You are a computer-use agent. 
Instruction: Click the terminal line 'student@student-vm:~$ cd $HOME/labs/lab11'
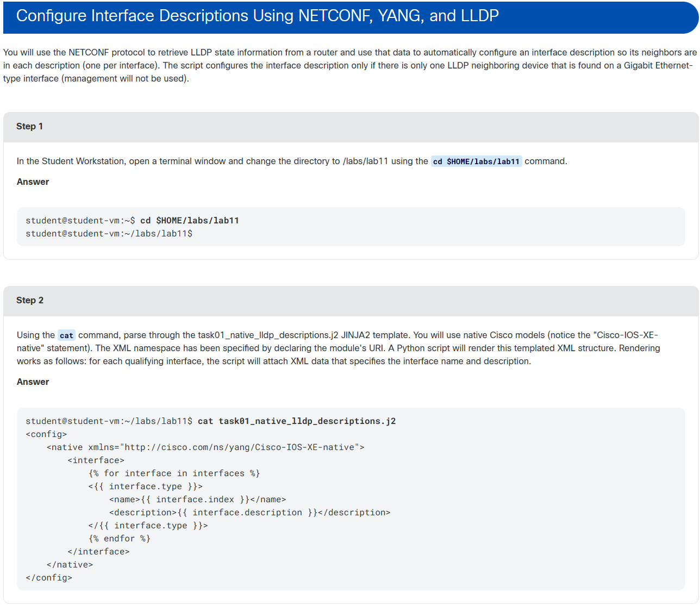pyautogui.click(x=132, y=220)
